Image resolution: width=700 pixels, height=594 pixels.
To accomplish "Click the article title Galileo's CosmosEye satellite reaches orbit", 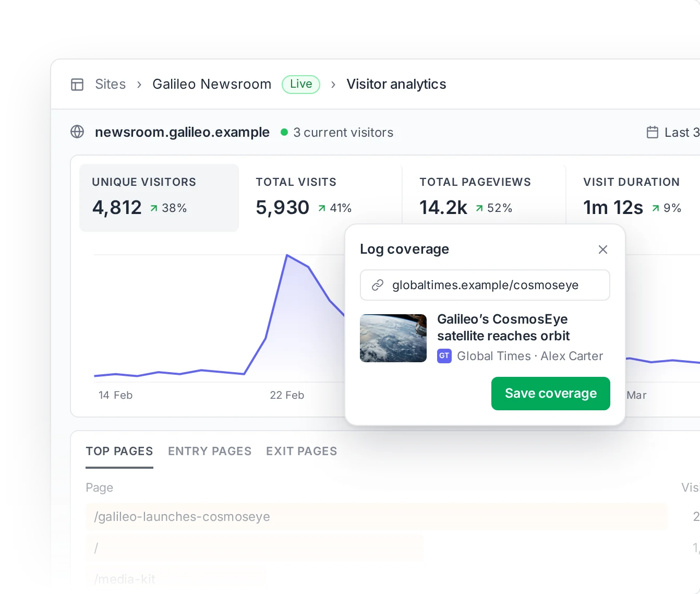I will click(503, 327).
